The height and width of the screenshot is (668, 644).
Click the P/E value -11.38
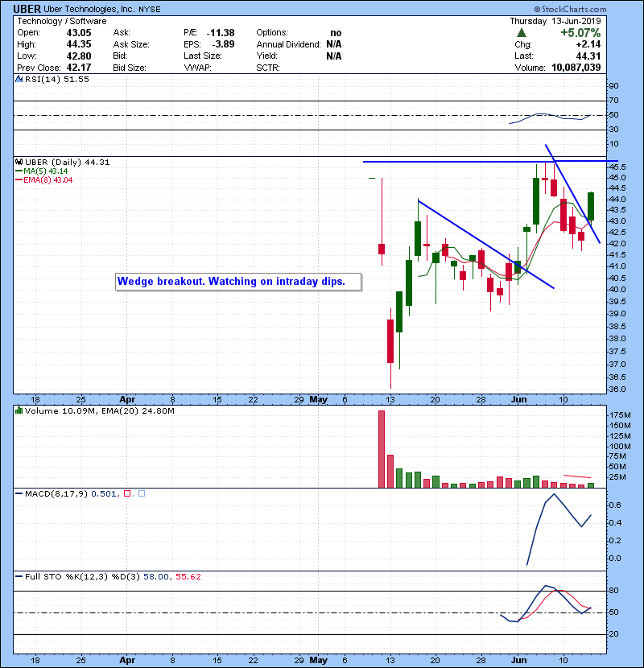(221, 33)
